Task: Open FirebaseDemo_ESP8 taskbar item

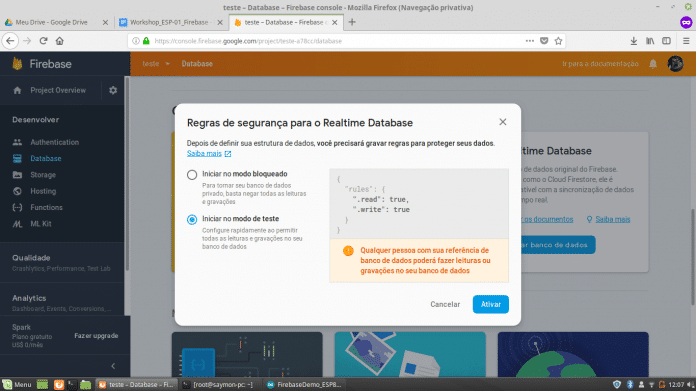Action: pyautogui.click(x=304, y=385)
